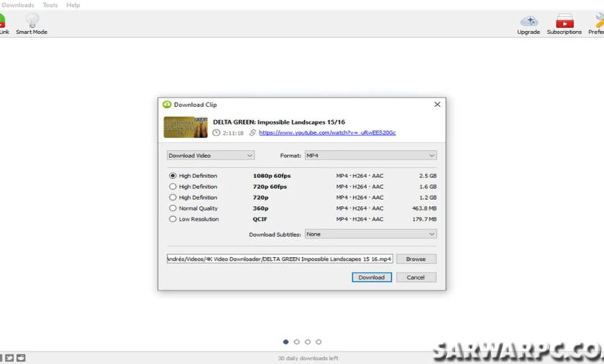
Task: Click the DELTA GREEN video title text
Action: click(x=279, y=122)
